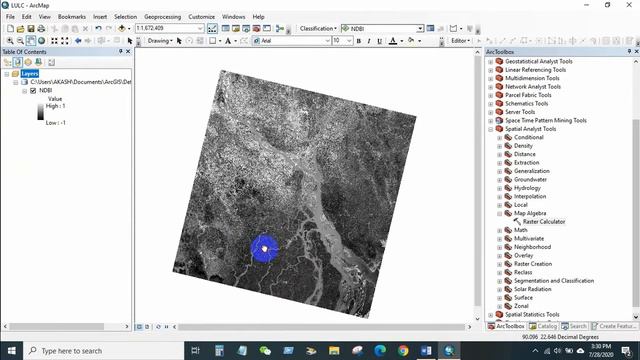Click Fixed Zoom In icon
Screen dimensions: 640x360
point(54,41)
